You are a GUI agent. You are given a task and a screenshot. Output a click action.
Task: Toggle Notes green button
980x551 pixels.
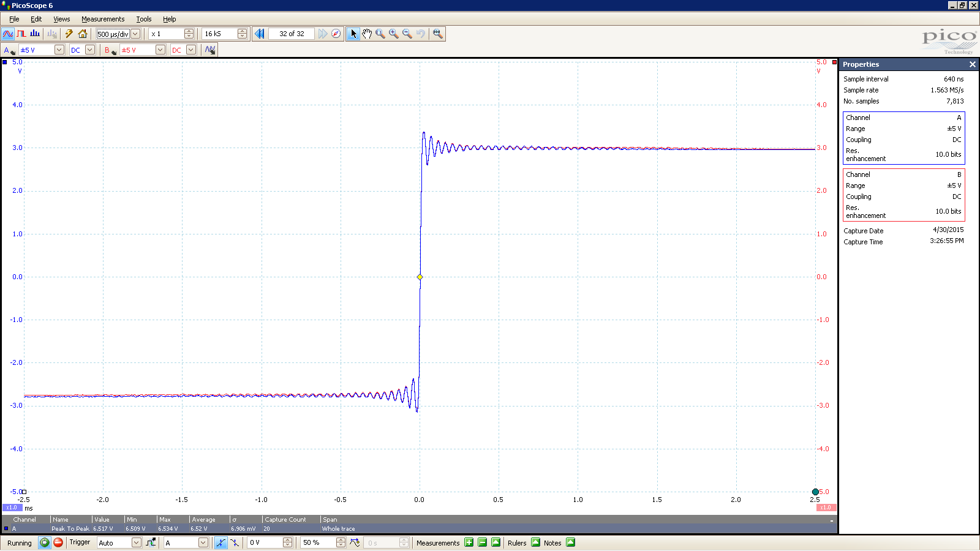[570, 542]
